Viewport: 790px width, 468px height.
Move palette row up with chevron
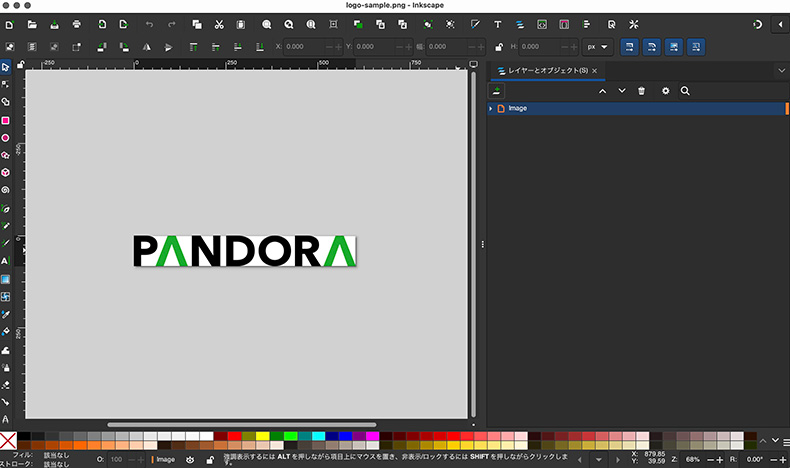click(763, 441)
